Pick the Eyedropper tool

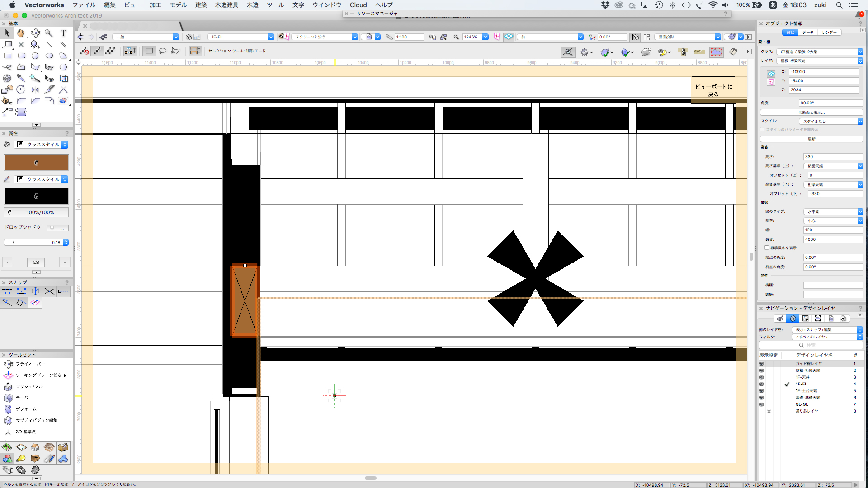[21, 78]
